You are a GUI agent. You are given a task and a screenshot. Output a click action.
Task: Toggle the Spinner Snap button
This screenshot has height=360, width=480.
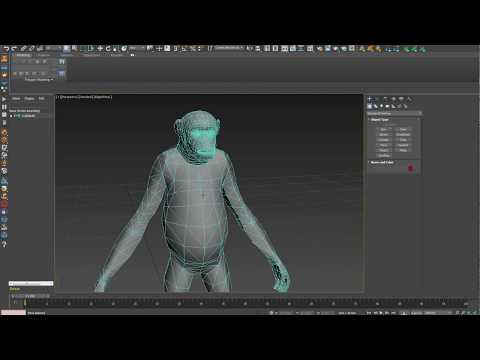coord(199,49)
